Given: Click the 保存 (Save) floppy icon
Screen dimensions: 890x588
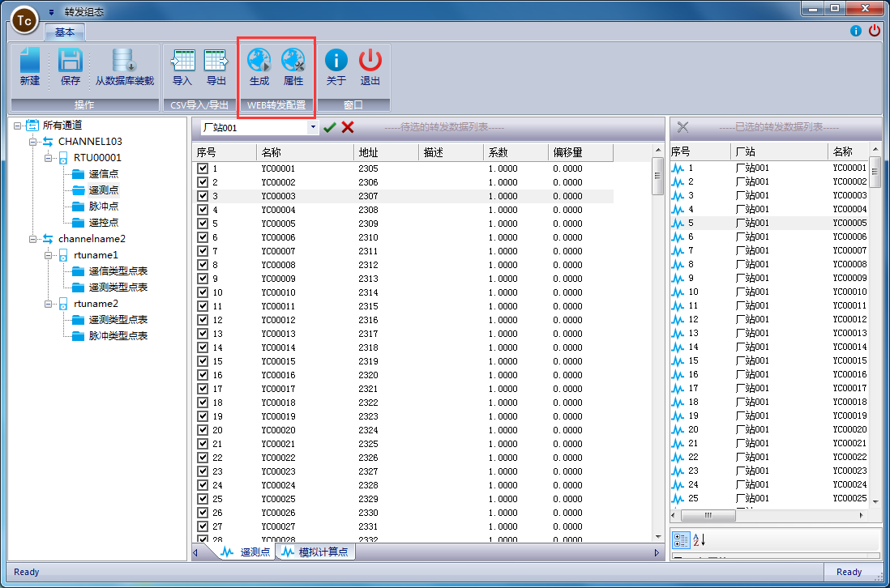Looking at the screenshot, I should pyautogui.click(x=71, y=61).
